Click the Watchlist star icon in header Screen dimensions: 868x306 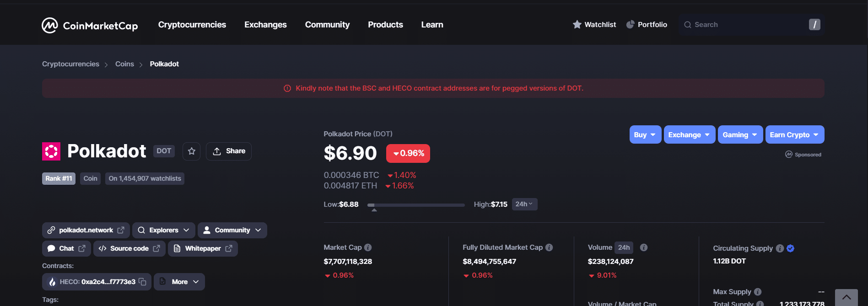tap(577, 25)
